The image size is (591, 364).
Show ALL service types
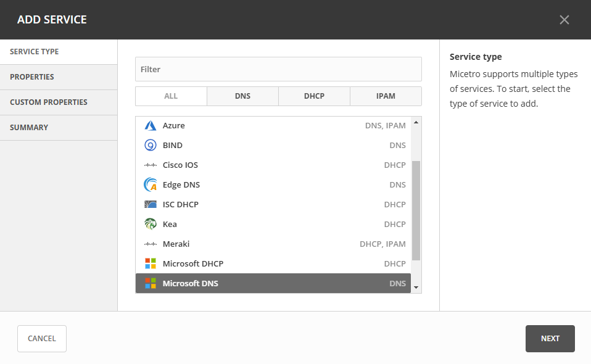point(171,96)
